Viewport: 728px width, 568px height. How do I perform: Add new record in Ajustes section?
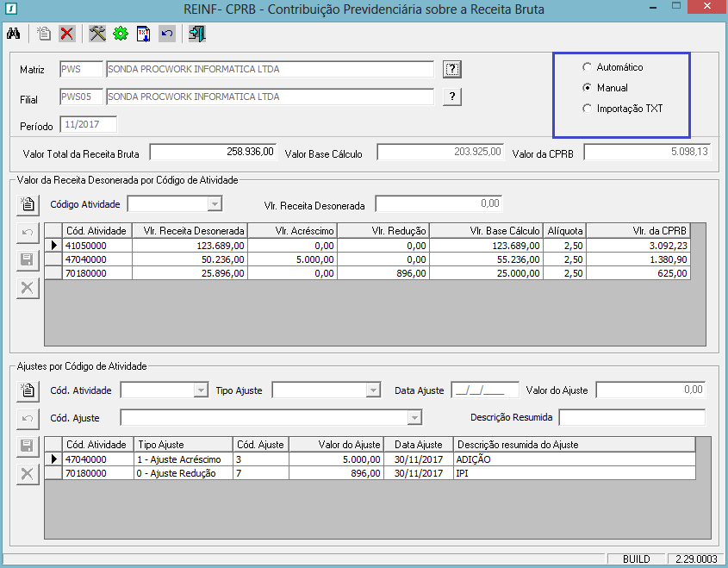point(28,390)
